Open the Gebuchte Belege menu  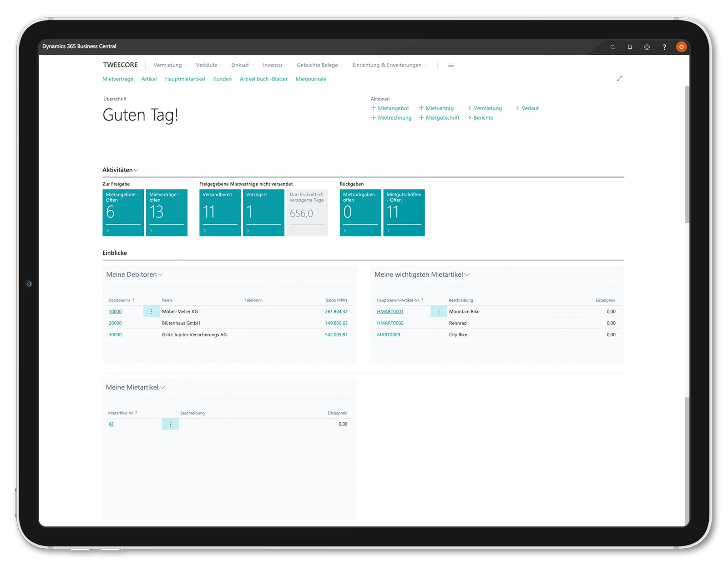(x=319, y=65)
